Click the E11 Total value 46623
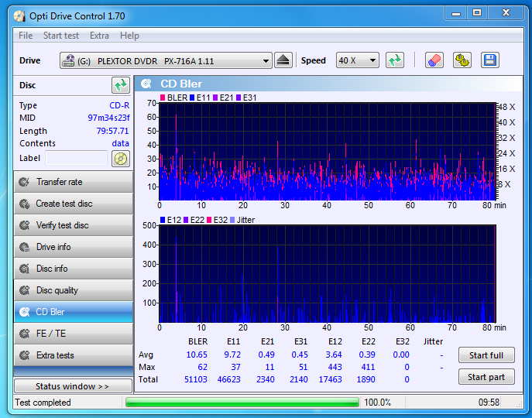Screen dimensions: 532x418 pos(228,379)
